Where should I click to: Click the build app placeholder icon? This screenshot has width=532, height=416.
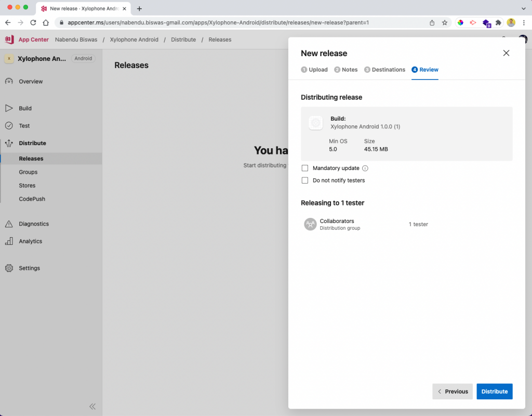(x=315, y=123)
